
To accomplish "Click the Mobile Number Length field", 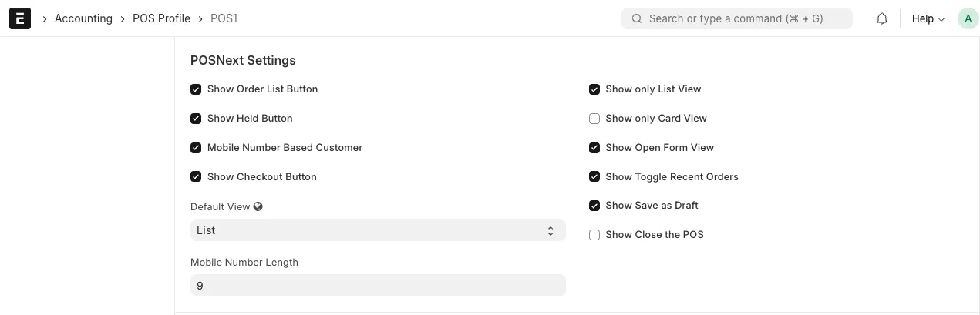I will (x=378, y=285).
